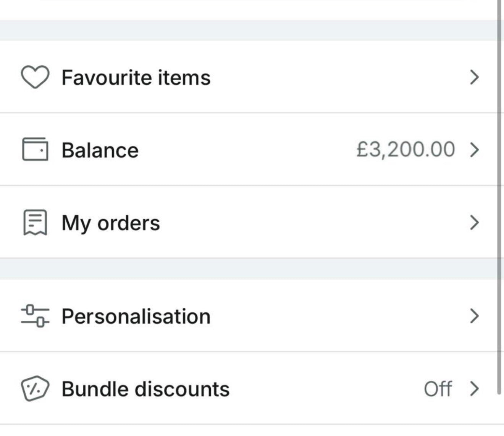Select the Balance label

pyautogui.click(x=100, y=150)
